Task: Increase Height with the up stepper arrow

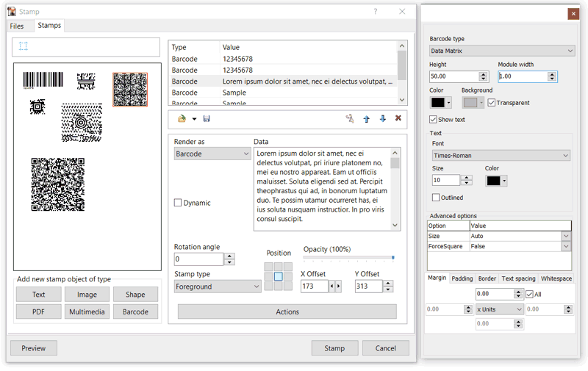Action: [x=484, y=73]
